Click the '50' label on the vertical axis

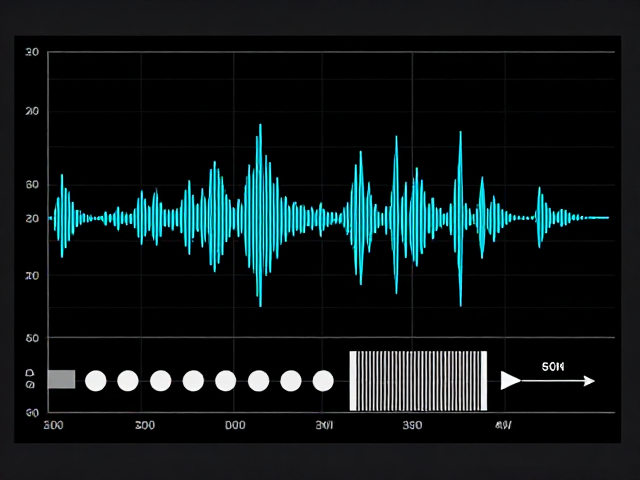(x=32, y=338)
